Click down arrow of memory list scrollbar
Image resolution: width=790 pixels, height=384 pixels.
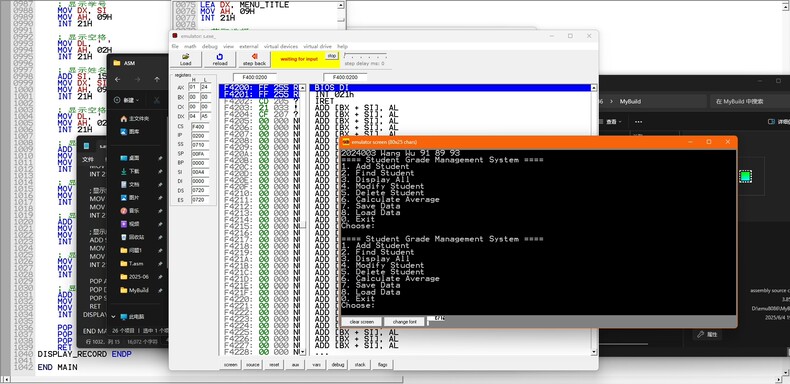tap(302, 351)
